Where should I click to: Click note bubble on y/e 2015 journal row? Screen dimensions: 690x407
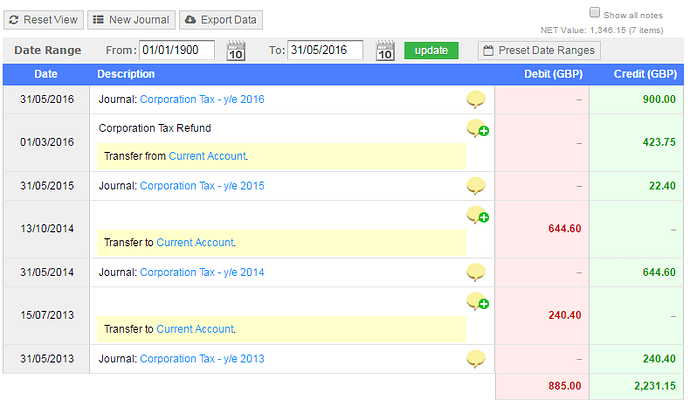tap(476, 186)
